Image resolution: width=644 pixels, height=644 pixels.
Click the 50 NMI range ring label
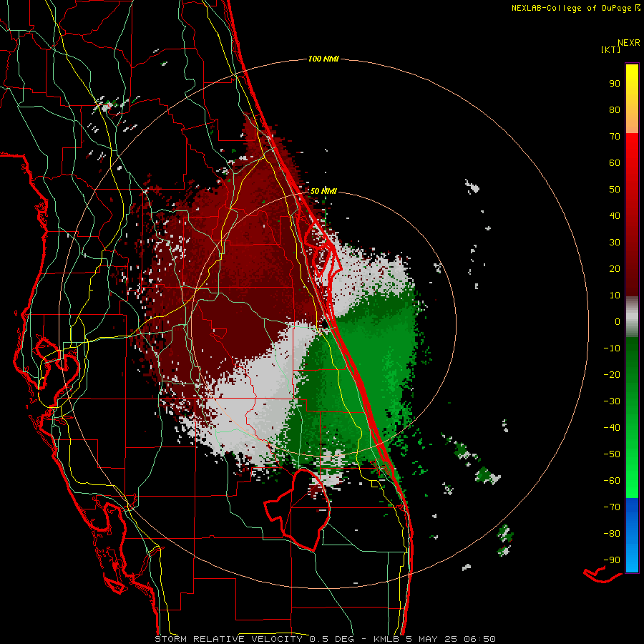click(323, 191)
